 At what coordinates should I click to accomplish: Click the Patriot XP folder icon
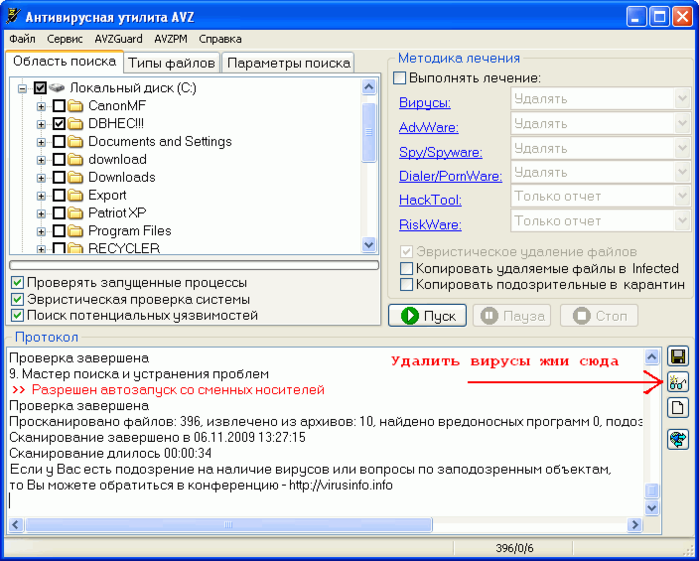[x=76, y=213]
